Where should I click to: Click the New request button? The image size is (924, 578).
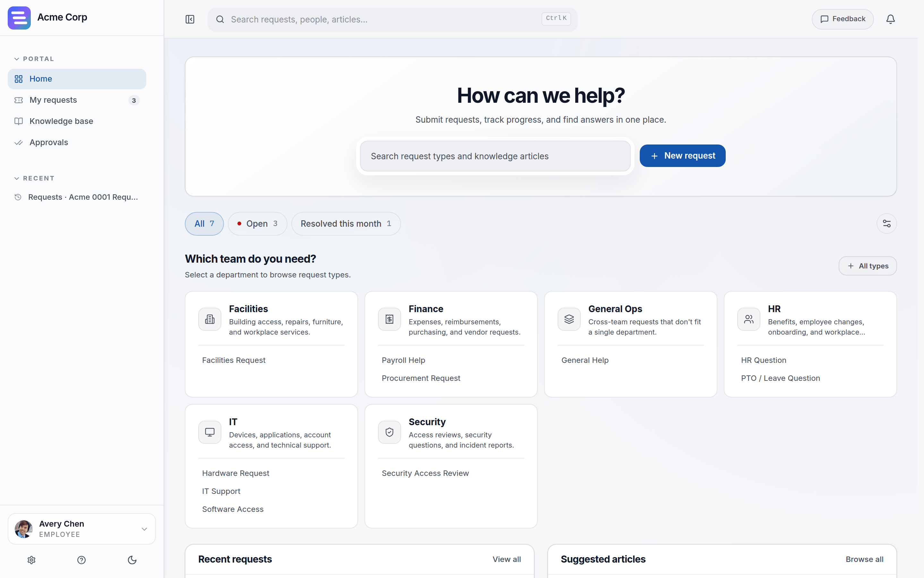[x=682, y=156]
